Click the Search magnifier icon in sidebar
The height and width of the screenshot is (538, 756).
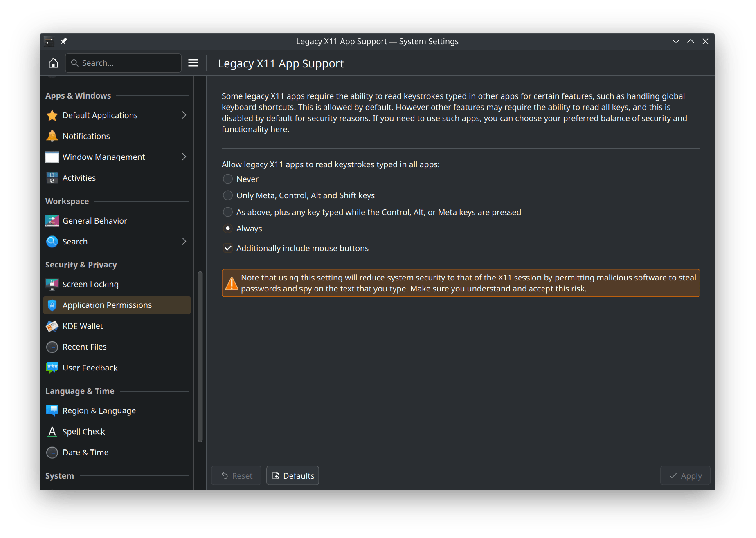pyautogui.click(x=52, y=242)
